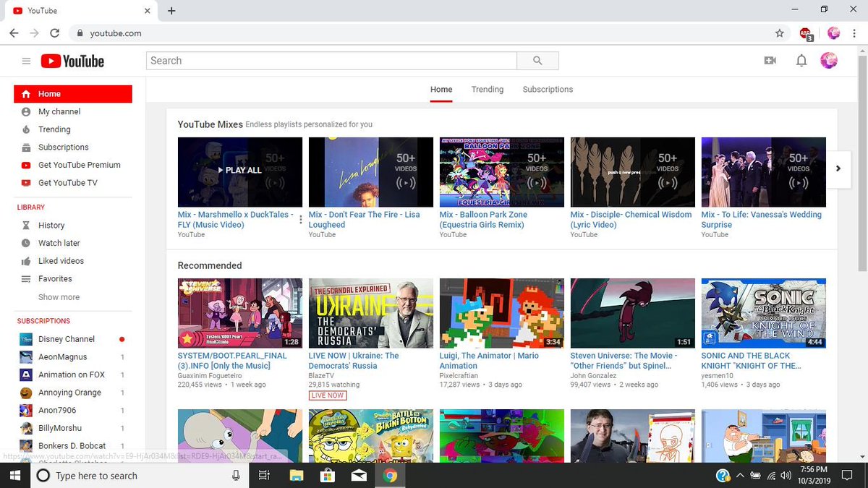Open the Bonkers D. Bobcat subscription
This screenshot has height=488, width=868.
(x=73, y=446)
